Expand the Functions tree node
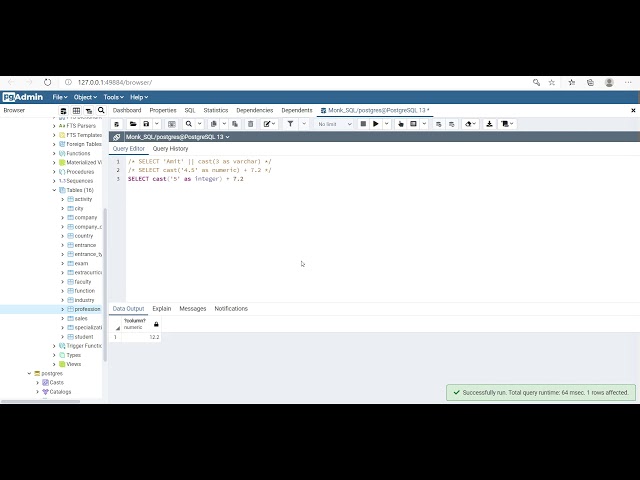The width and height of the screenshot is (640, 480). [x=54, y=153]
